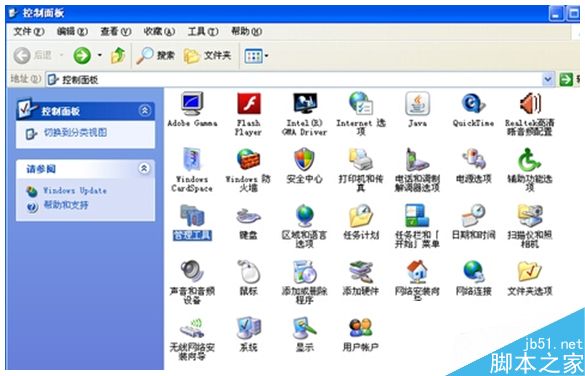Open the 文件(F) menu
The width and height of the screenshot is (585, 376).
coord(29,32)
